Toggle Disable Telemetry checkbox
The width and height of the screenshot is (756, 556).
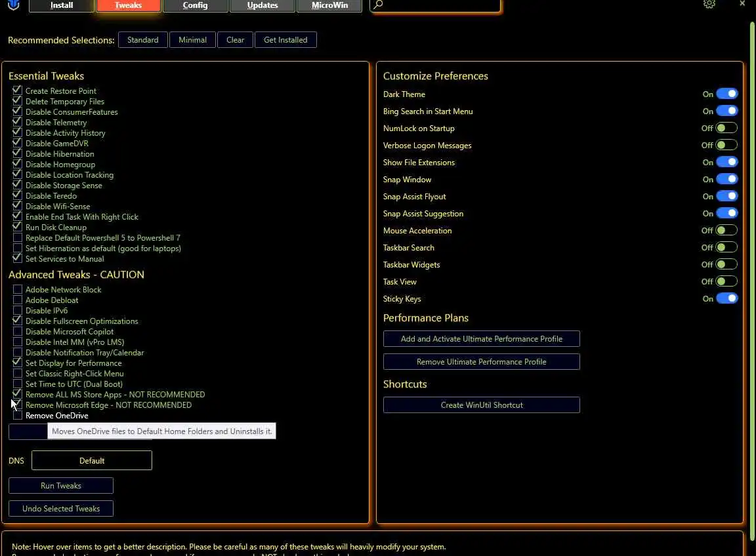[x=17, y=123]
